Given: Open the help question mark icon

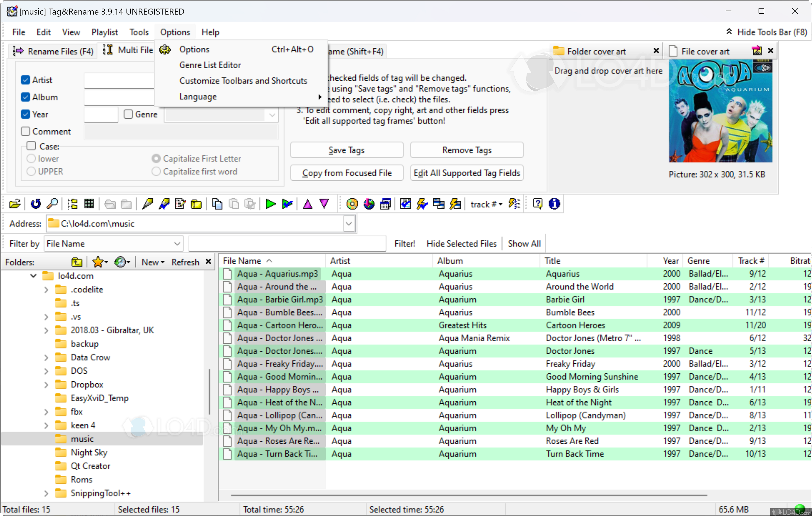Looking at the screenshot, I should [x=537, y=204].
